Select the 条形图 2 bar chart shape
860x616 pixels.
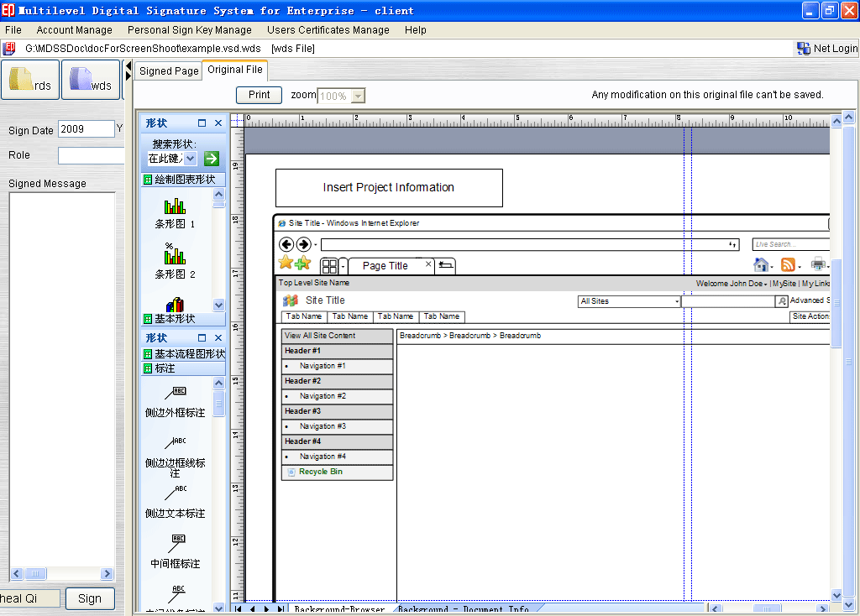(x=175, y=262)
